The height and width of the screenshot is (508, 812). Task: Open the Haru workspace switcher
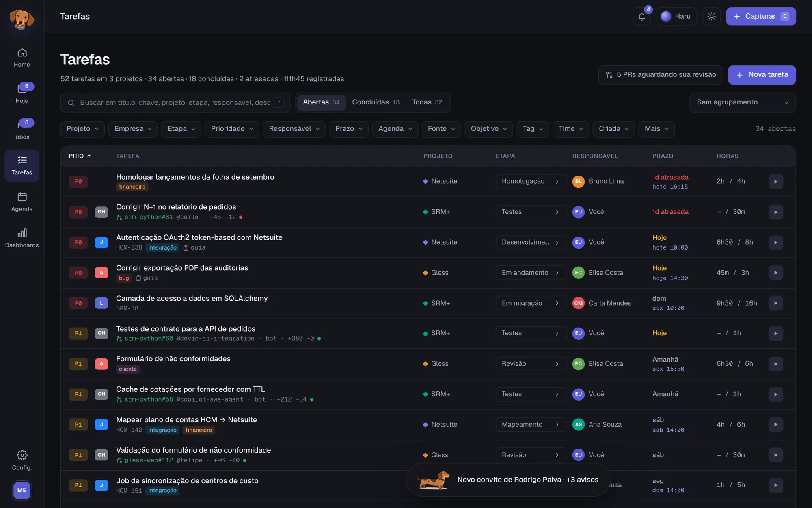(676, 17)
